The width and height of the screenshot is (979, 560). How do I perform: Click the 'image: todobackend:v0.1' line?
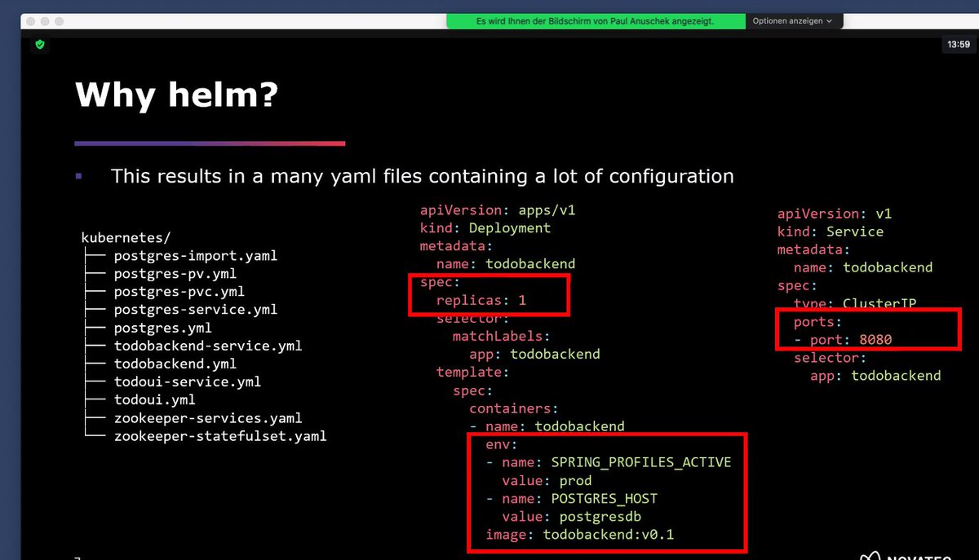(580, 535)
